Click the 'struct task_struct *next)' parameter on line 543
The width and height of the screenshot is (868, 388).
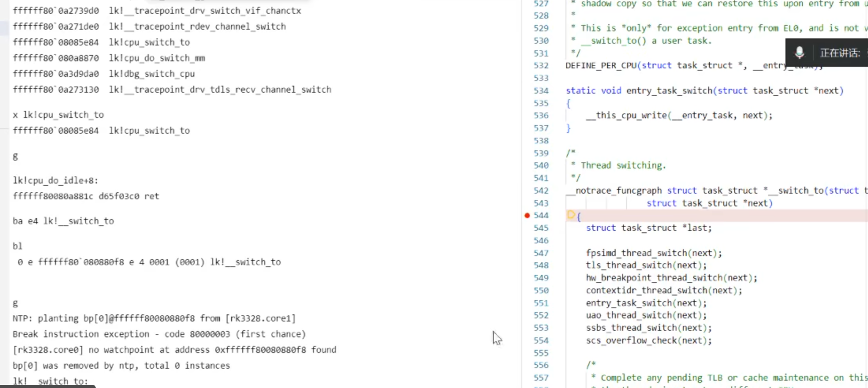tap(709, 203)
